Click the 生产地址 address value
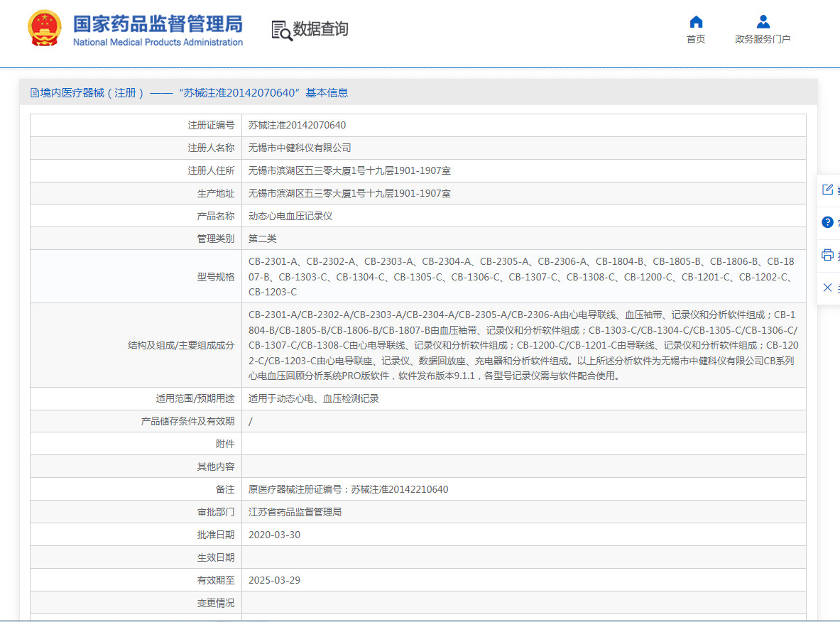This screenshot has height=622, width=840. click(349, 193)
